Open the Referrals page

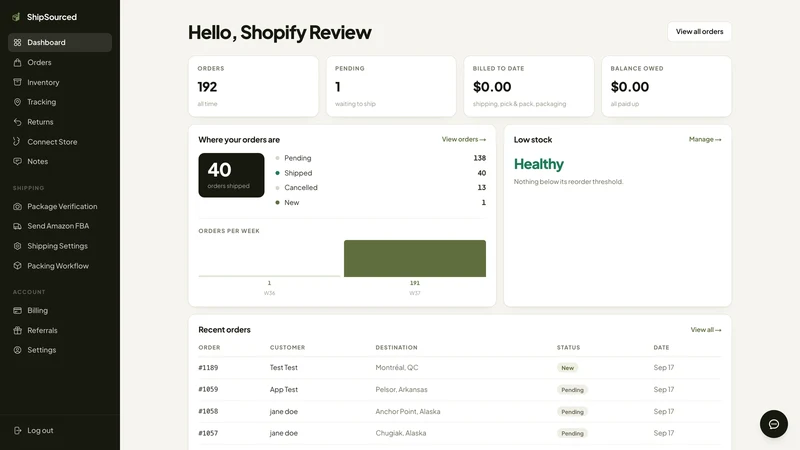(60, 330)
